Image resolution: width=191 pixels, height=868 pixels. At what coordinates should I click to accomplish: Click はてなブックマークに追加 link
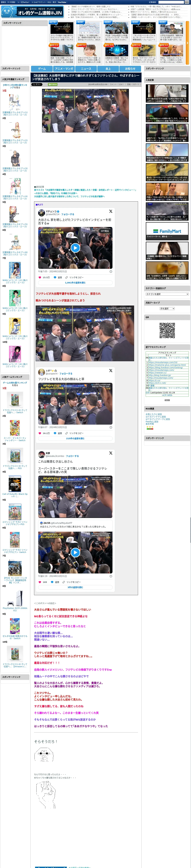158,419
